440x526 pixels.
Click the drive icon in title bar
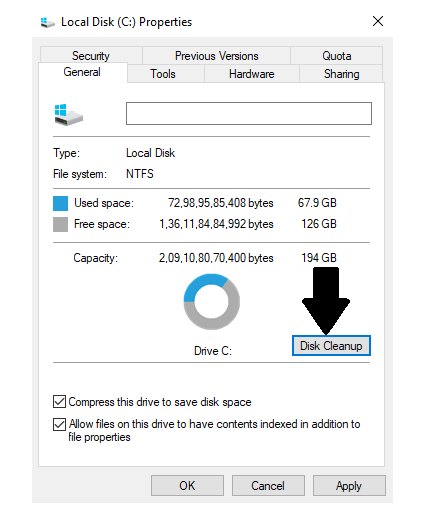point(47,22)
